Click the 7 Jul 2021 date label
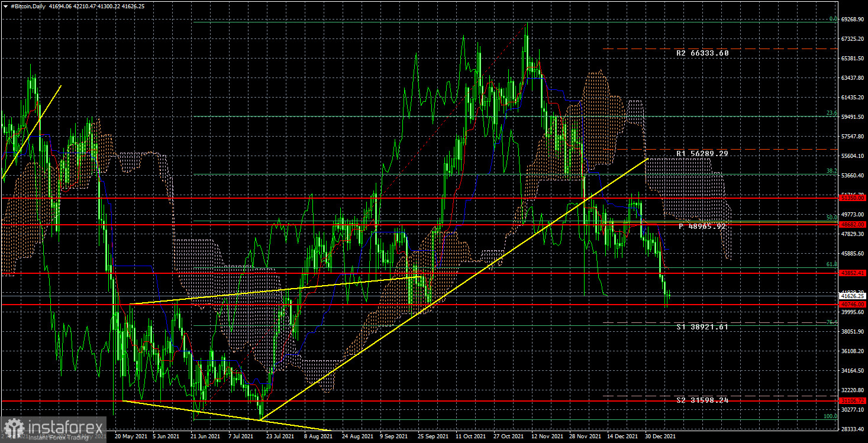 click(242, 436)
